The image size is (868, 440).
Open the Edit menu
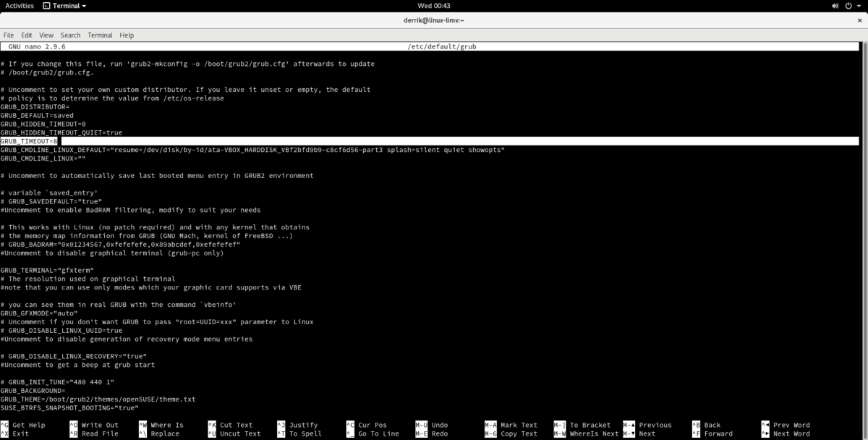pyautogui.click(x=27, y=35)
